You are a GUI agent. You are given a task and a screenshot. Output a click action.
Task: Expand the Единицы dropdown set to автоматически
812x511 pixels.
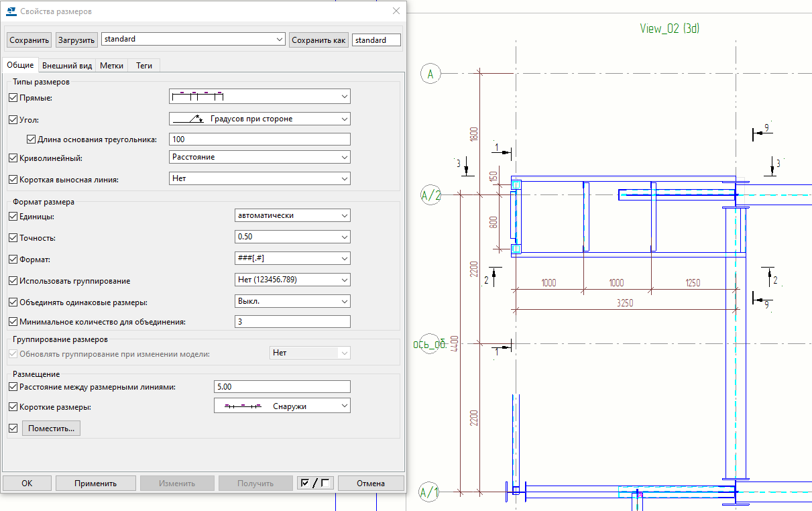[292, 216]
